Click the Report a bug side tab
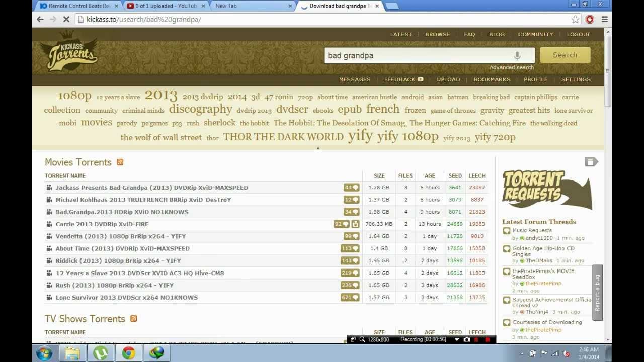The height and width of the screenshot is (362, 644). tap(597, 293)
